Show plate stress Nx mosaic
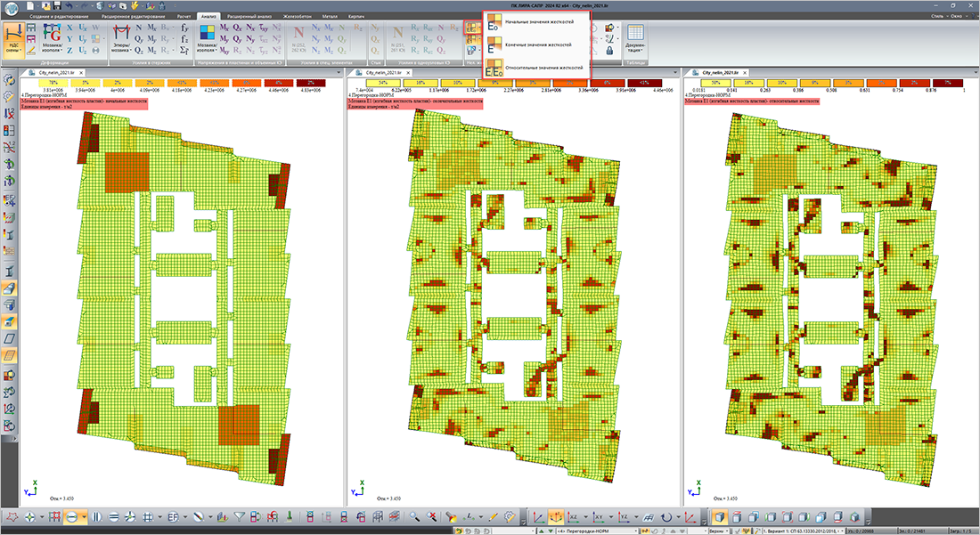The width and height of the screenshot is (980, 535). tap(250, 28)
